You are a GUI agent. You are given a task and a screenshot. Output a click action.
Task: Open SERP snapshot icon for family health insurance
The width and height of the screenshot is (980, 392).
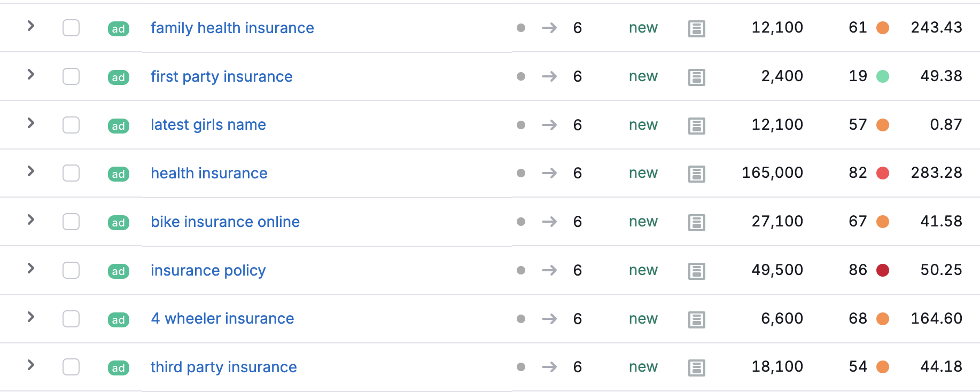pos(697,28)
